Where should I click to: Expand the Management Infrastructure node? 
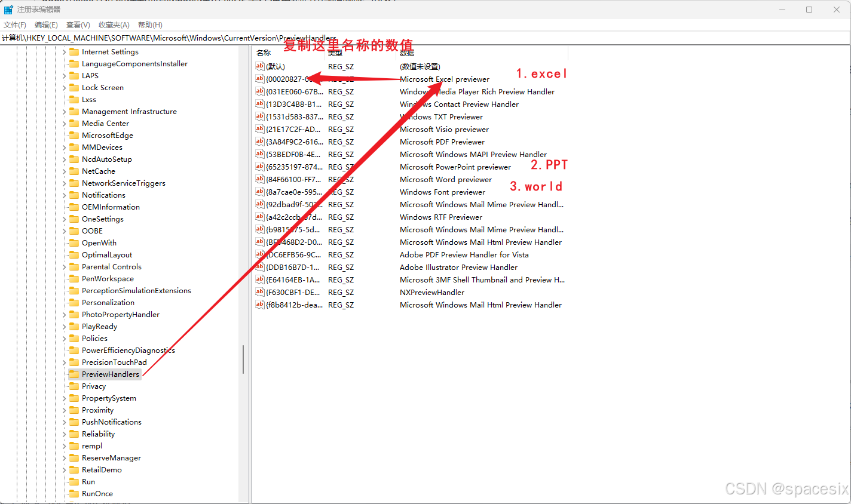point(64,112)
